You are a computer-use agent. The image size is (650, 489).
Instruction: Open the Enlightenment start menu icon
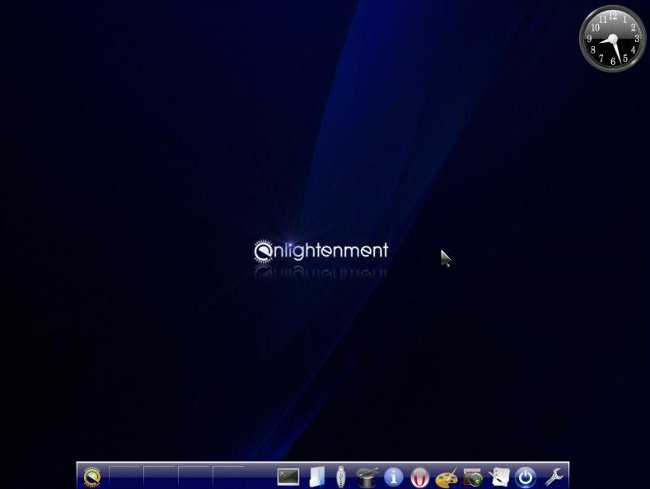pos(92,477)
